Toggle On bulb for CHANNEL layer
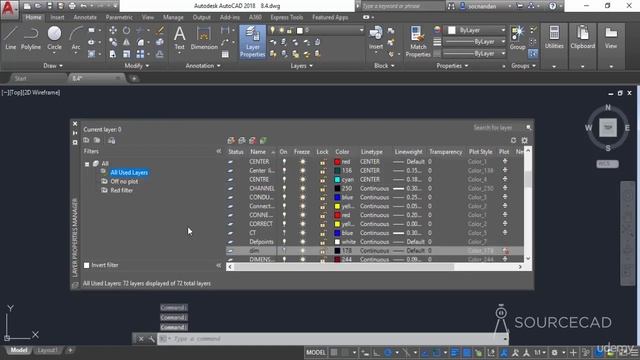Image resolution: width=640 pixels, height=360 pixels. (x=284, y=189)
